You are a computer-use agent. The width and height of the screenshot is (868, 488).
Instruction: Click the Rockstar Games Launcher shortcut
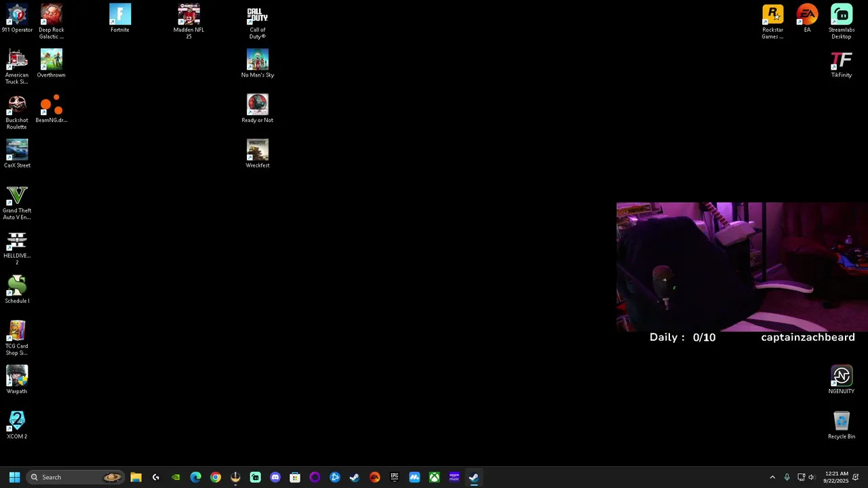tap(773, 22)
